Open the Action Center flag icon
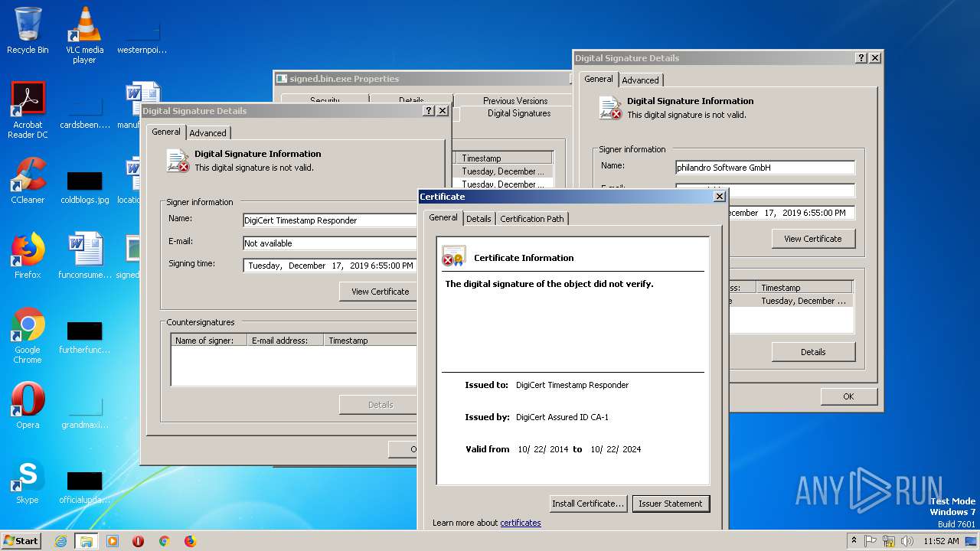Viewport: 980px width, 551px height. pyautogui.click(x=871, y=541)
